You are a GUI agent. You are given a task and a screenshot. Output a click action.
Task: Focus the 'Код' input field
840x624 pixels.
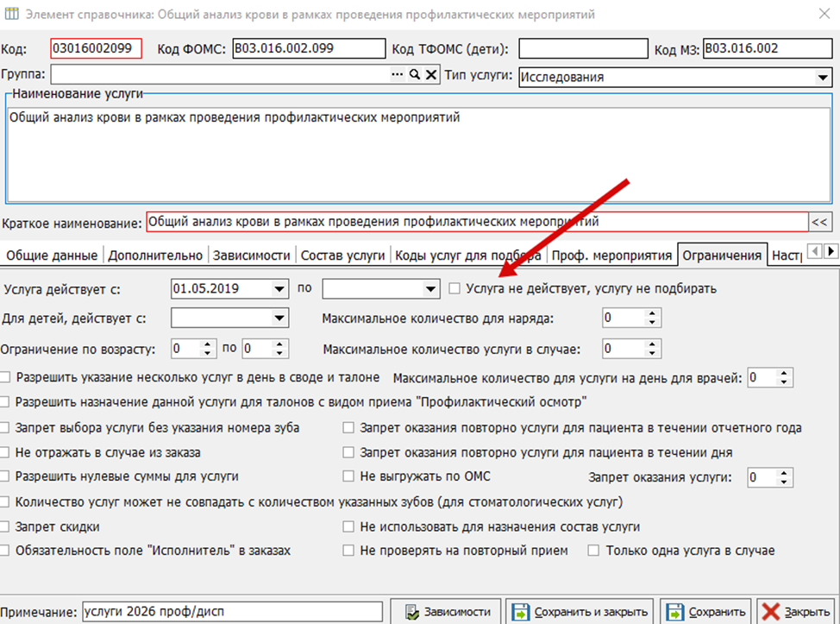(x=96, y=49)
